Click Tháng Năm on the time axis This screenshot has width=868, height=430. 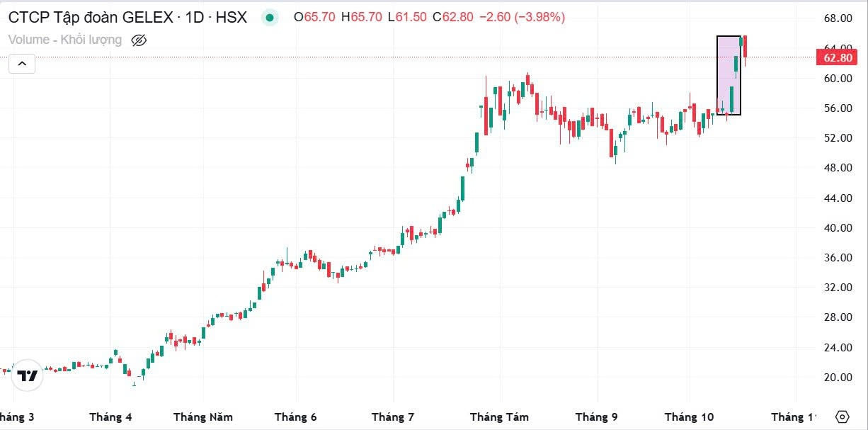pyautogui.click(x=203, y=417)
